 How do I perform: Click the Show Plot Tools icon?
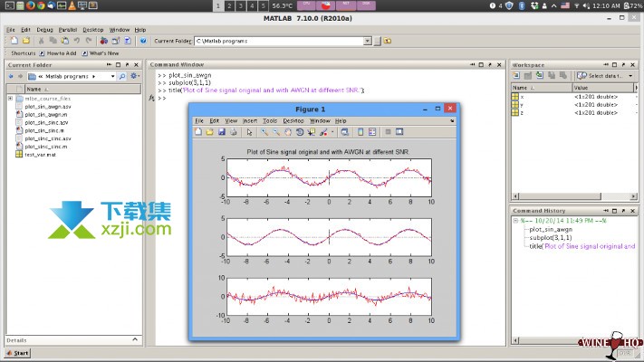pos(399,132)
